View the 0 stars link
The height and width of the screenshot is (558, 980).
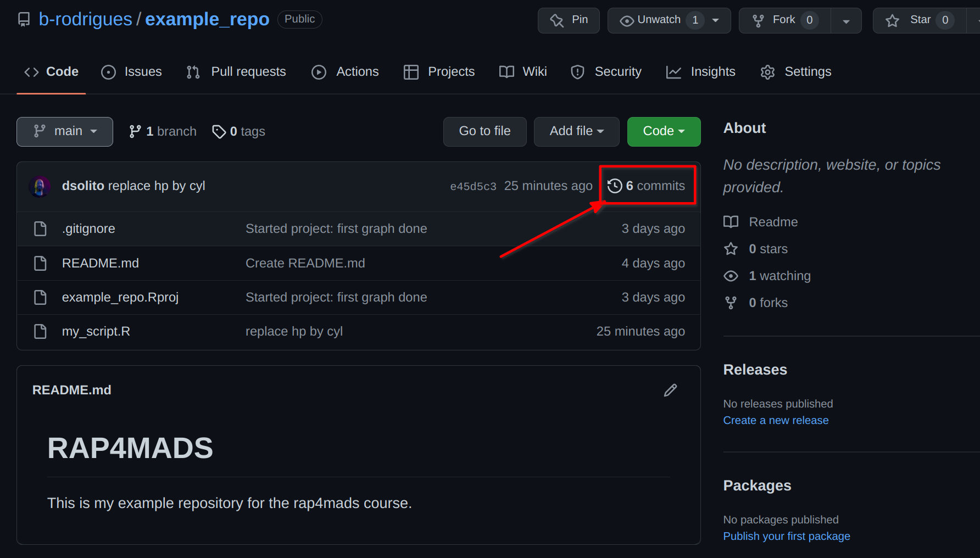(x=756, y=249)
